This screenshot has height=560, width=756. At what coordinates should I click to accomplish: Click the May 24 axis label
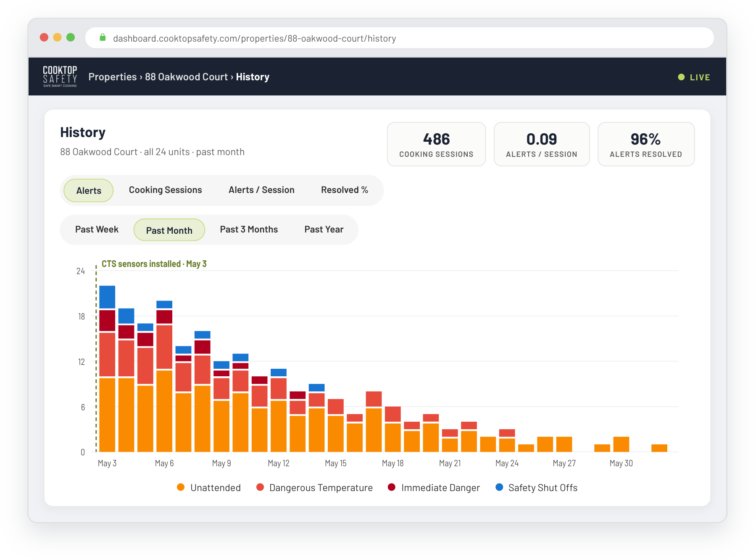point(507,463)
